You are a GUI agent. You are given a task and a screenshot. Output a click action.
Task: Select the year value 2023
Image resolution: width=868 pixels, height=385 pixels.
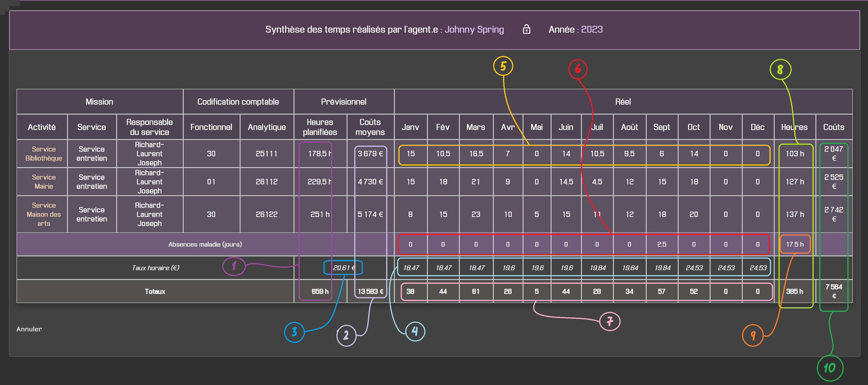point(592,30)
